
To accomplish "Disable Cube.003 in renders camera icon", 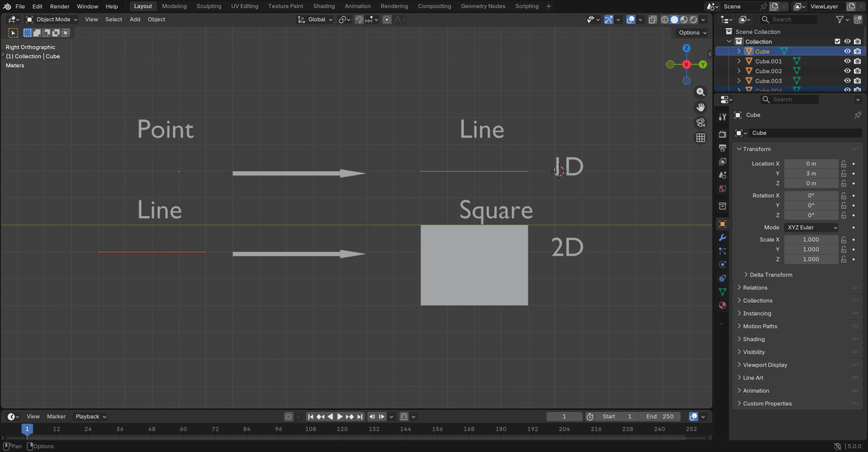I will click(x=857, y=81).
